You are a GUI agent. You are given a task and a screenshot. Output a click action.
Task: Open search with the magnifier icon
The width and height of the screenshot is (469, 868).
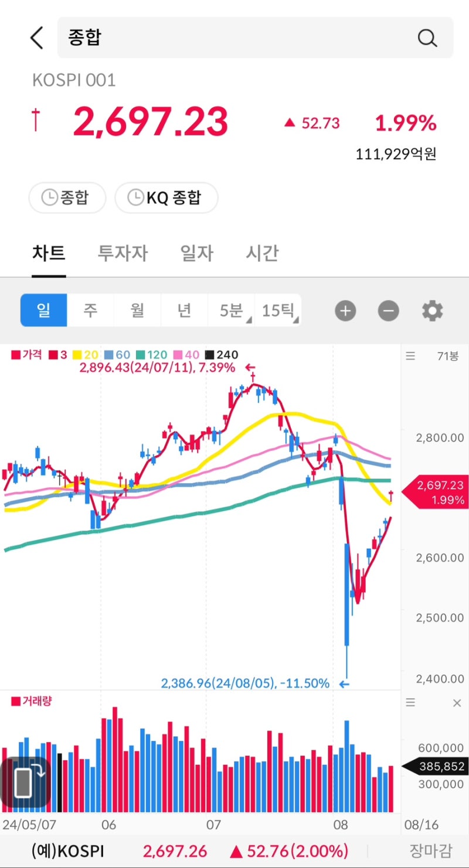point(427,37)
